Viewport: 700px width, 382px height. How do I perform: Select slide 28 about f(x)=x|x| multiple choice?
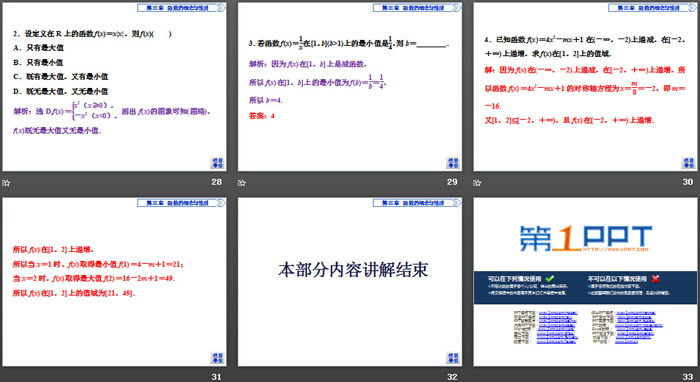pos(114,87)
